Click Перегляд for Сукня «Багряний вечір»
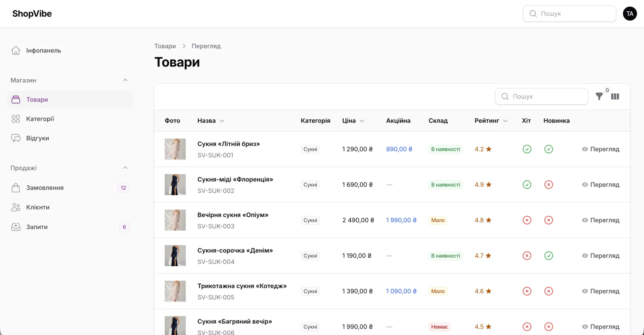Viewport: 644px width, 335px height. 601,327
